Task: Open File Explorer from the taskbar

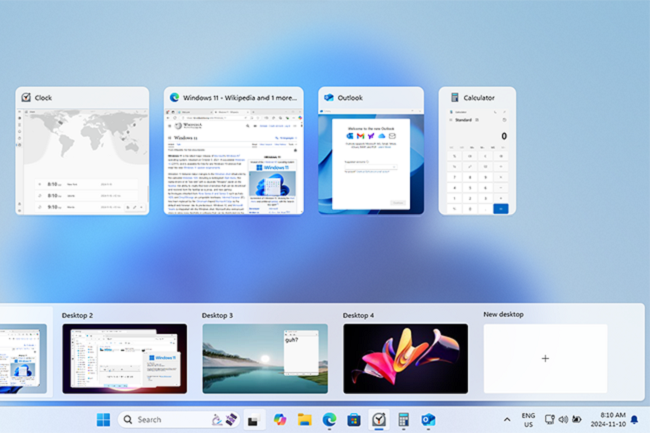Action: 304,419
